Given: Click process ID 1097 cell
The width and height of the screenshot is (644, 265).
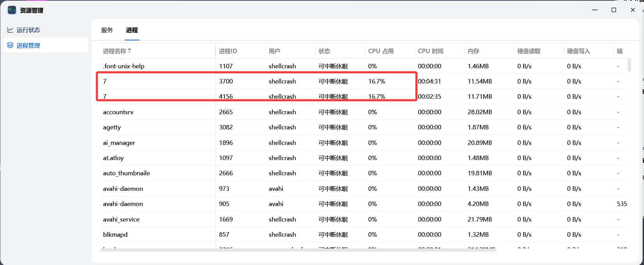Looking at the screenshot, I should [226, 158].
